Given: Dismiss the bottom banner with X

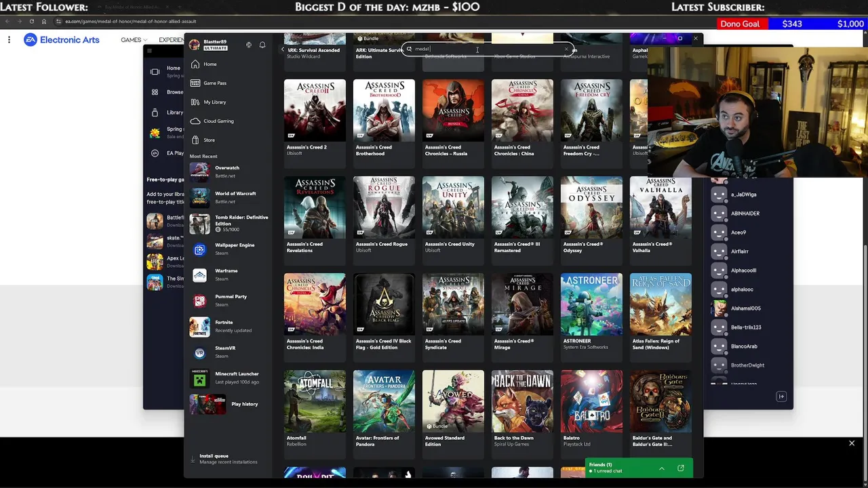Looking at the screenshot, I should [x=852, y=443].
